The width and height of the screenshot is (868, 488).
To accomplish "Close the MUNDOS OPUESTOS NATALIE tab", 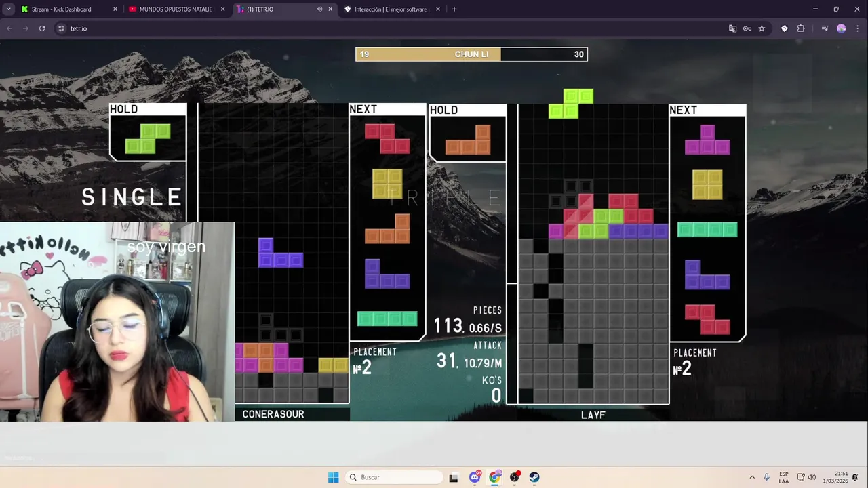I will pyautogui.click(x=222, y=9).
